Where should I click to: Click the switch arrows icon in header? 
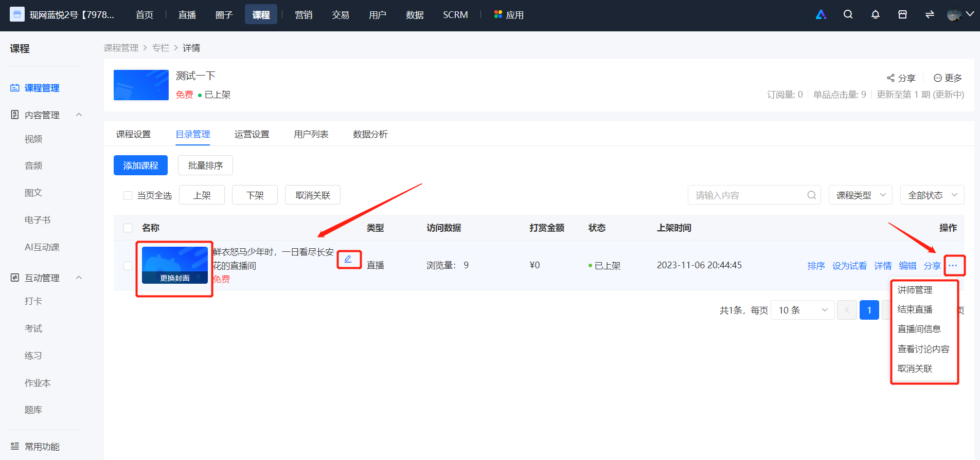click(930, 14)
